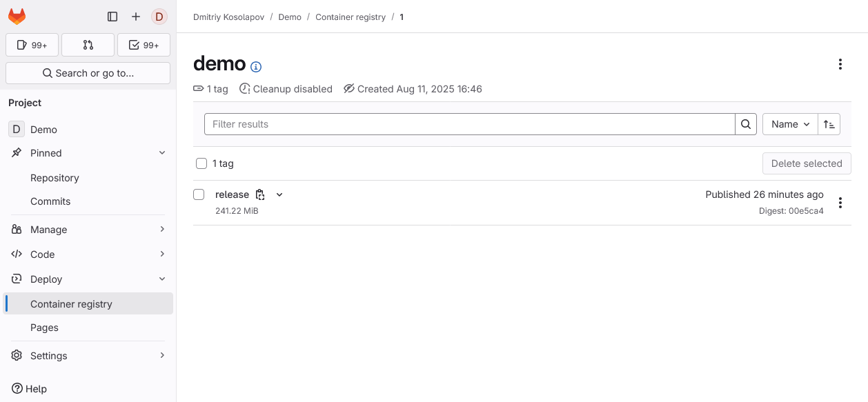
Task: Open the merge requests shortcut
Action: tap(88, 45)
